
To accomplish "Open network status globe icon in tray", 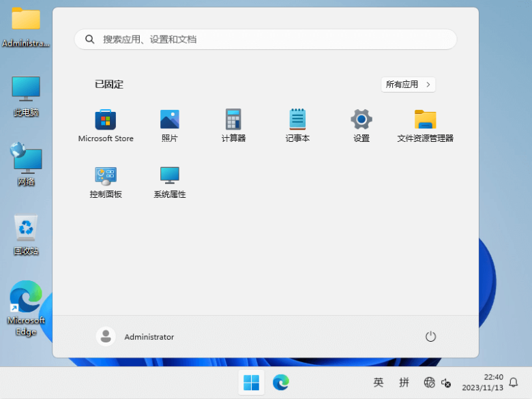I will pyautogui.click(x=429, y=383).
